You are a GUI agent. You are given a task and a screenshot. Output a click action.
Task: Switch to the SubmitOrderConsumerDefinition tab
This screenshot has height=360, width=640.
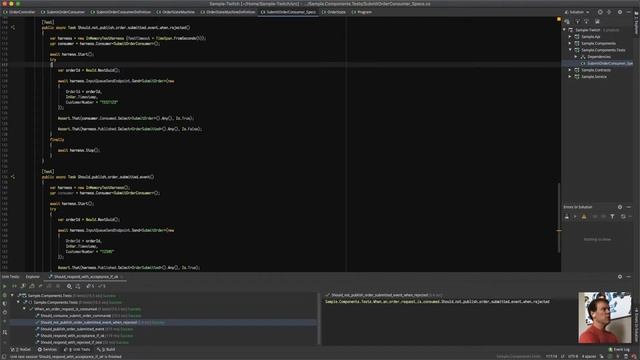point(121,12)
